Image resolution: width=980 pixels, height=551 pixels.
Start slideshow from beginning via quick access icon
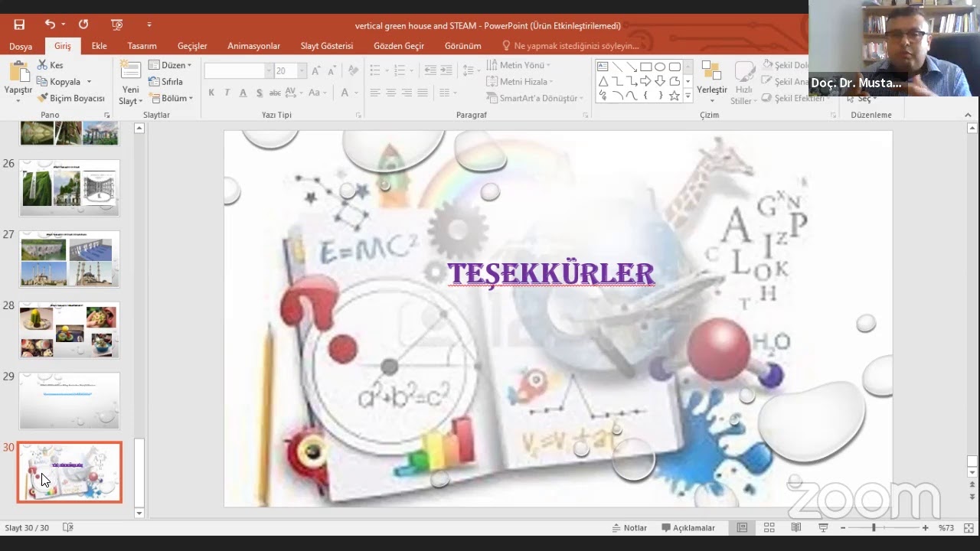point(116,24)
